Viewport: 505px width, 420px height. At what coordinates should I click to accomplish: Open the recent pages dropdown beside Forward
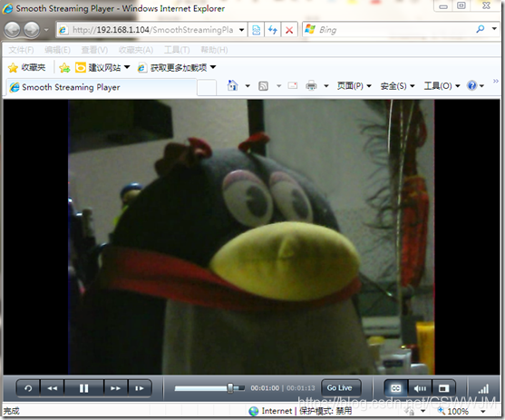pyautogui.click(x=46, y=30)
